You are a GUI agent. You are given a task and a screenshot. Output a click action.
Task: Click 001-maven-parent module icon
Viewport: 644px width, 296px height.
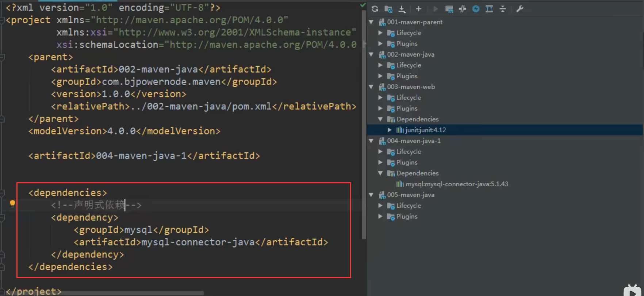(382, 22)
